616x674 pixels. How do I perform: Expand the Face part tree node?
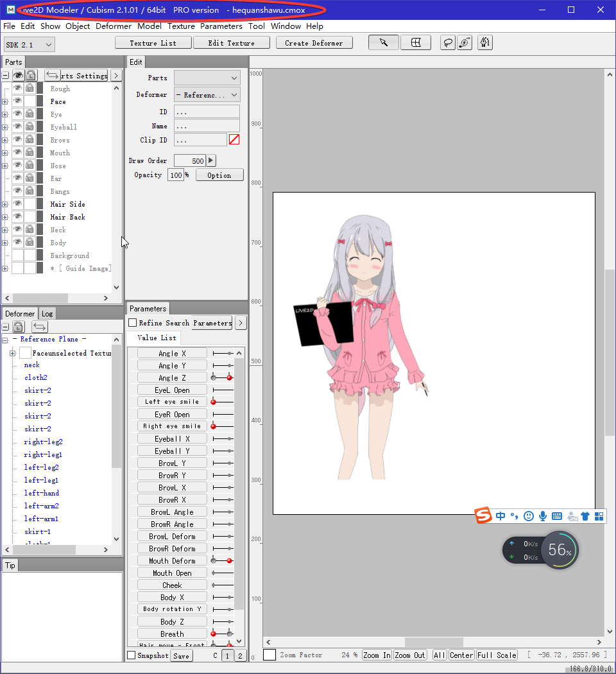pyautogui.click(x=4, y=102)
